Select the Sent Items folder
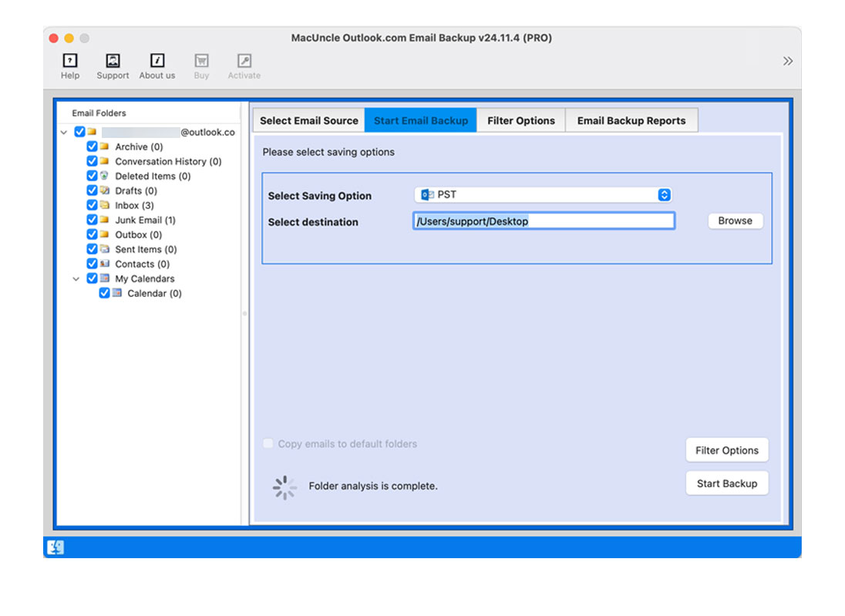 click(145, 250)
